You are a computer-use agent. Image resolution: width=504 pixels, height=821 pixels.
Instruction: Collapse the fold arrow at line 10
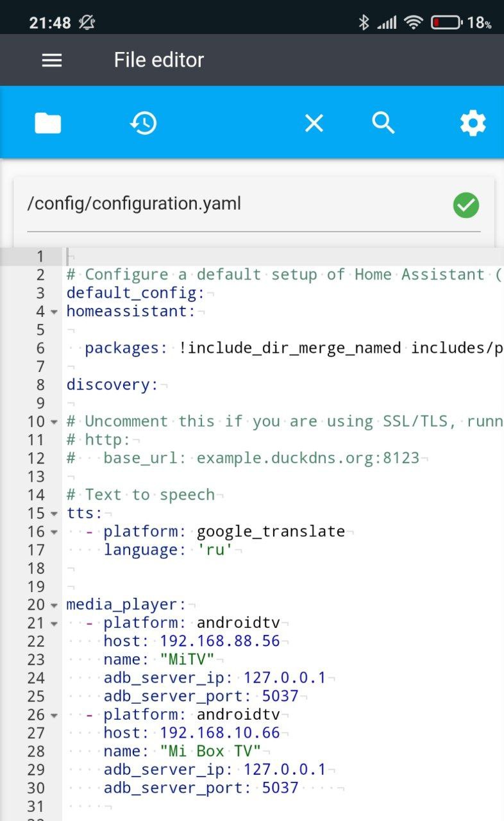pos(54,422)
